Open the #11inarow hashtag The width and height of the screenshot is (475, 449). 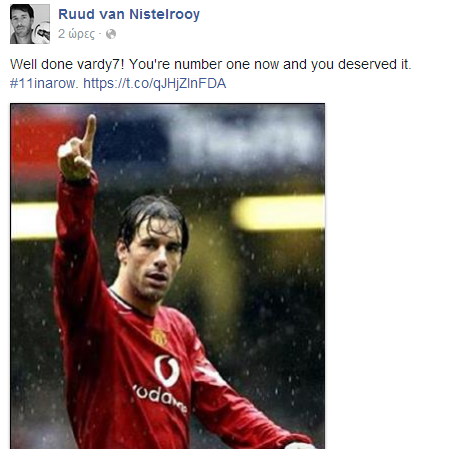[44, 83]
